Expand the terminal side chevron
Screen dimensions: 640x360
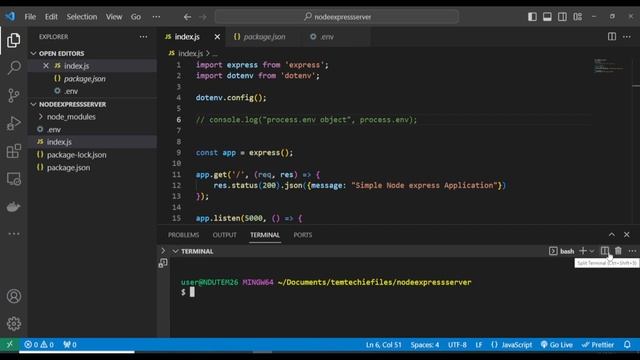tap(163, 251)
